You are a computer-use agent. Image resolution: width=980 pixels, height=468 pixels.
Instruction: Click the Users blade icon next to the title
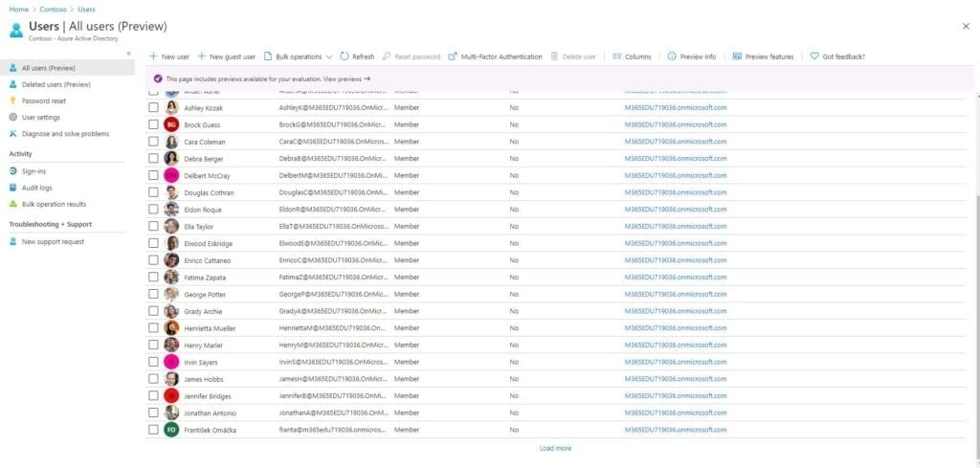(16, 30)
